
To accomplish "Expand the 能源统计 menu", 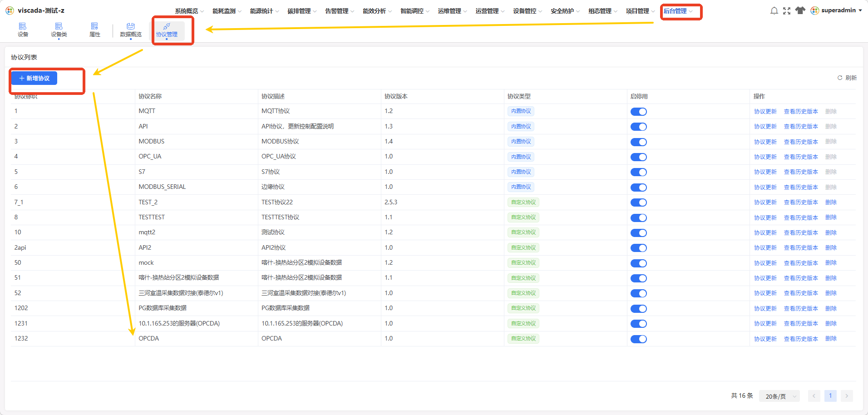I will click(265, 11).
